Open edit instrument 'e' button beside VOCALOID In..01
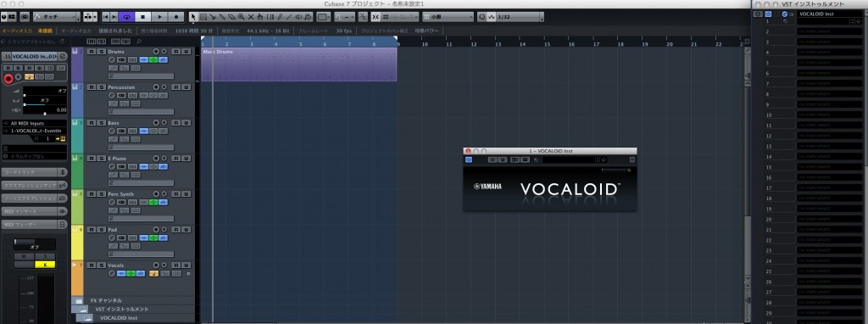 tap(63, 56)
